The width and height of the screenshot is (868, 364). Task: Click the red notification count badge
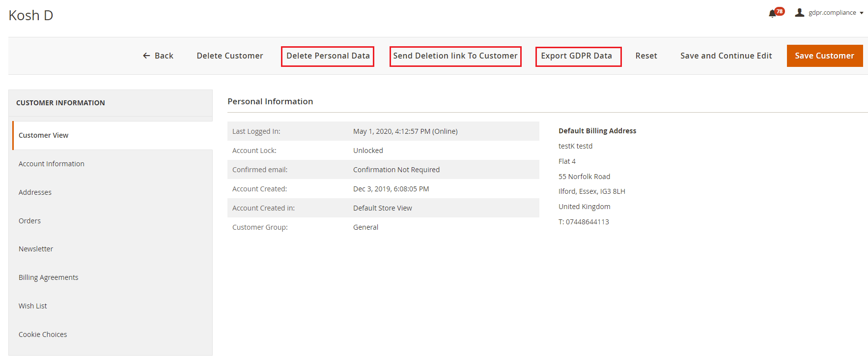point(780,11)
